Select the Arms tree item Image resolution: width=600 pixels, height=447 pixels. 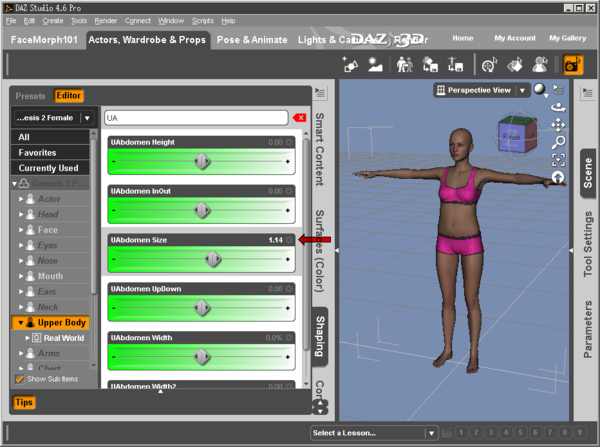click(49, 353)
